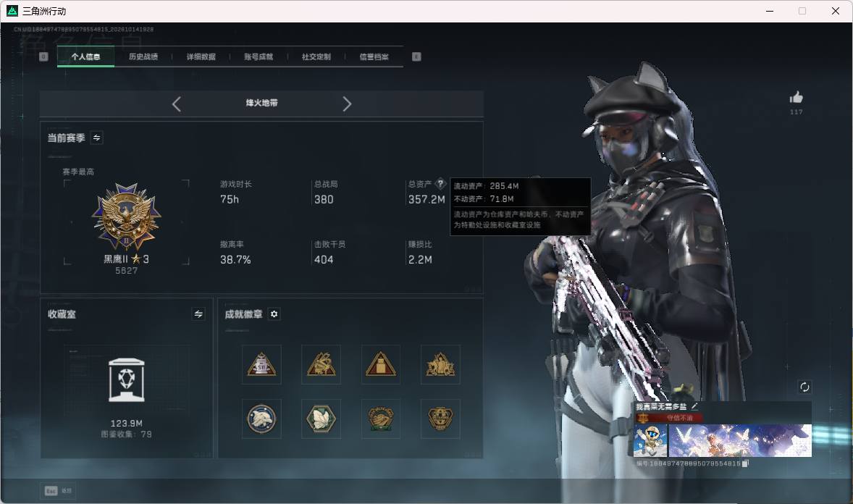Screen dimensions: 853x504
Task: Select the round blue dolphin badge
Action: pos(261,419)
